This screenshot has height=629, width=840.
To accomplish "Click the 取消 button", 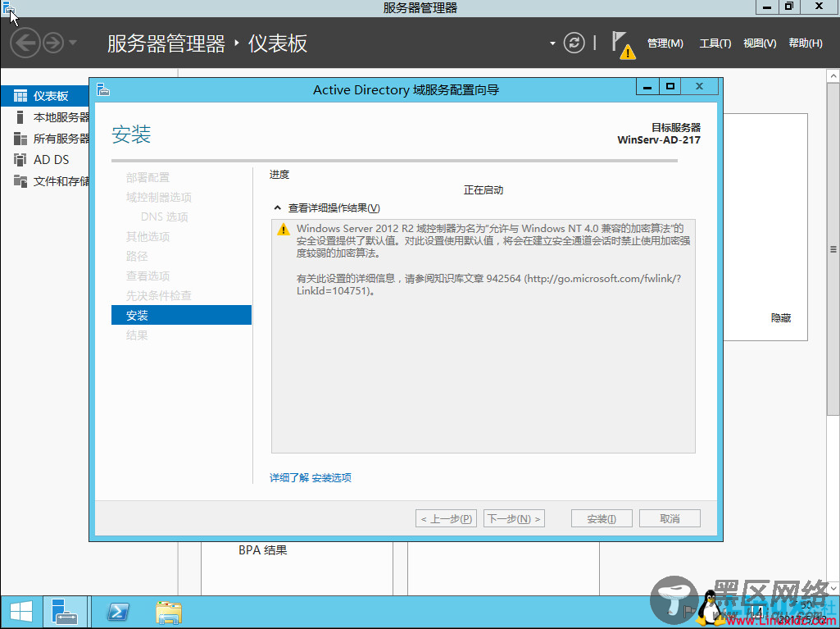I will (670, 518).
